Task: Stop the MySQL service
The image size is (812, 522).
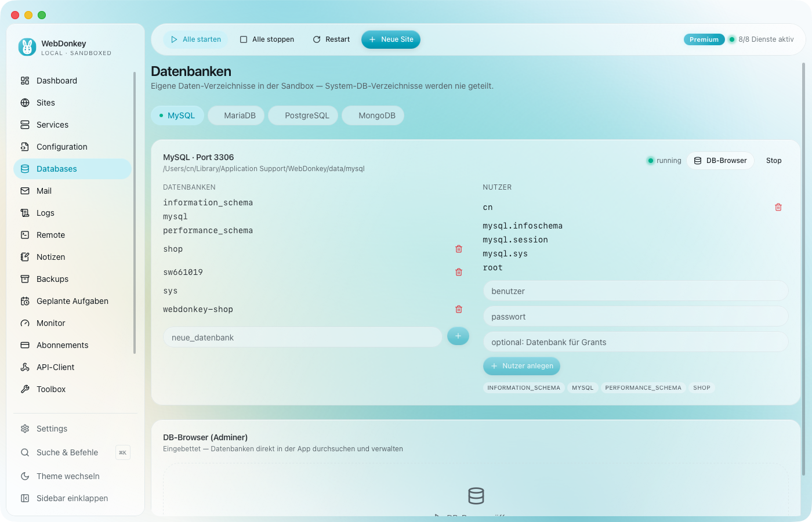Action: [x=774, y=161]
